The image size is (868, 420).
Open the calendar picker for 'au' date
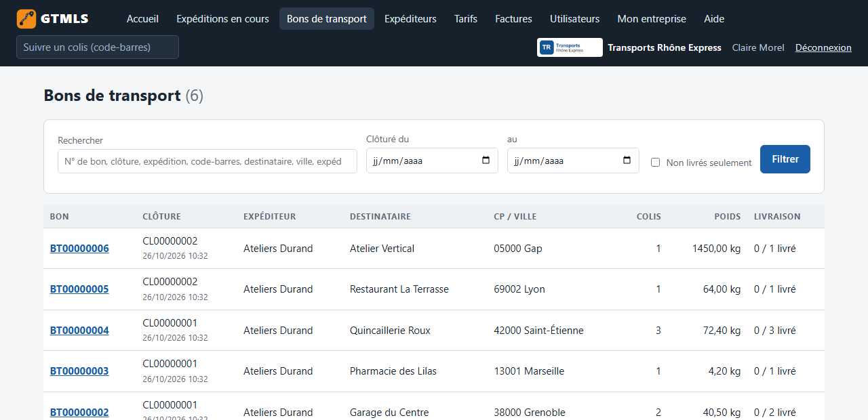627,161
